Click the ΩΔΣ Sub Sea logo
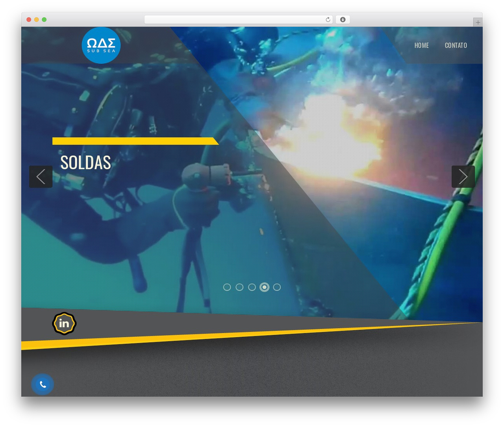Viewport: 504px width, 427px height. tap(101, 45)
